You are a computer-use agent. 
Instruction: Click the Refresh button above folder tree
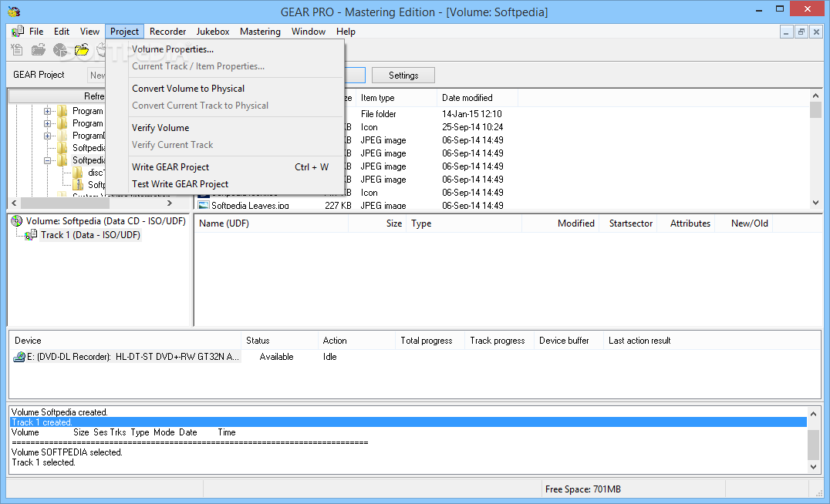pyautogui.click(x=57, y=96)
